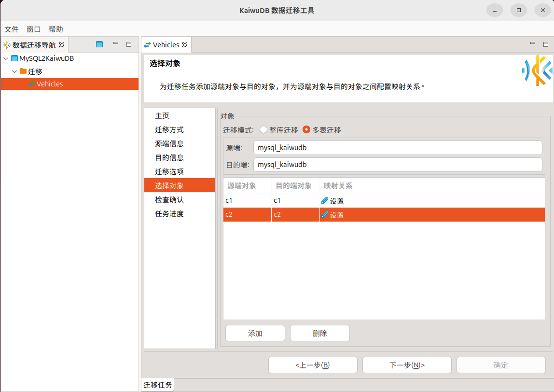This screenshot has height=392, width=554.
Task: Click the navigation panel blue window icon
Action: click(99, 44)
